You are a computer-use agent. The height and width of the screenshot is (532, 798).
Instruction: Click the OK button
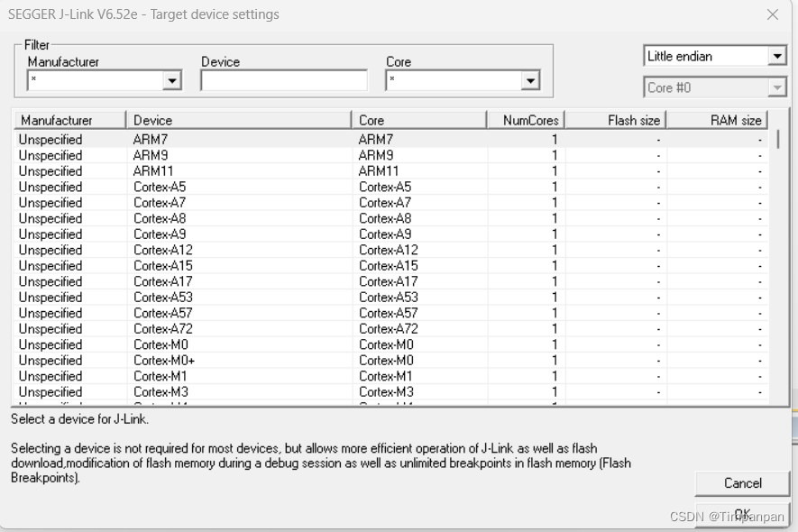[741, 511]
